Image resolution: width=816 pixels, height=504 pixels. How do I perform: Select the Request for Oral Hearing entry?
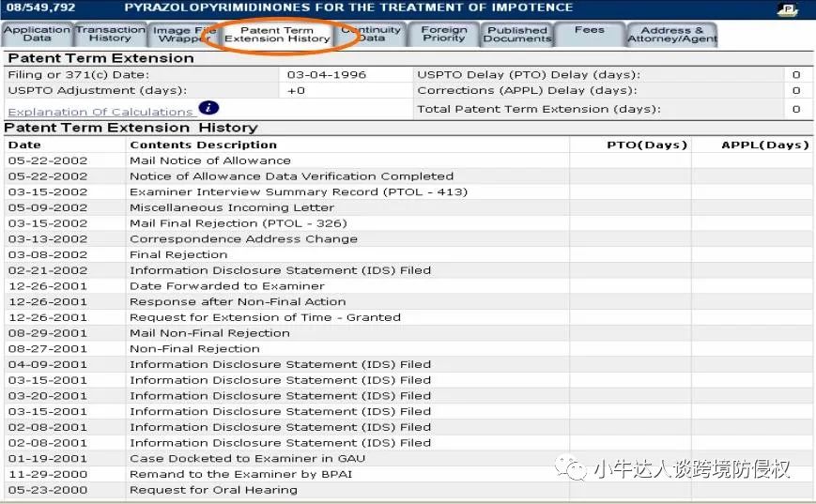pos(408,489)
